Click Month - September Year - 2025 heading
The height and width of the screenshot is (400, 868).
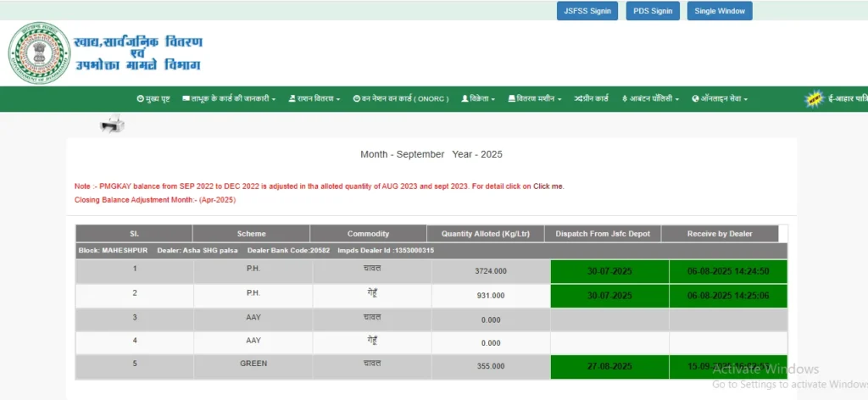(431, 154)
